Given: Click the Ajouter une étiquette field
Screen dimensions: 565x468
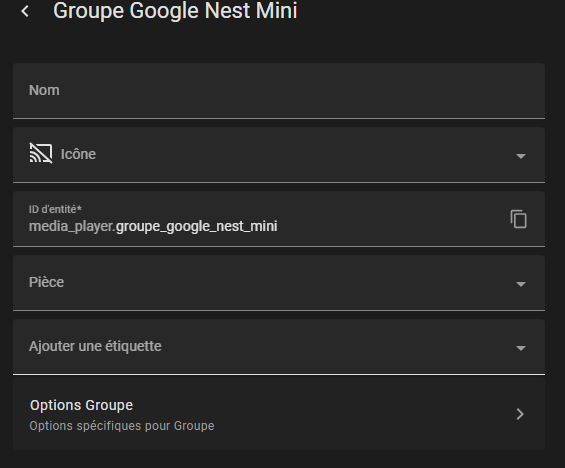Looking at the screenshot, I should [279, 347].
